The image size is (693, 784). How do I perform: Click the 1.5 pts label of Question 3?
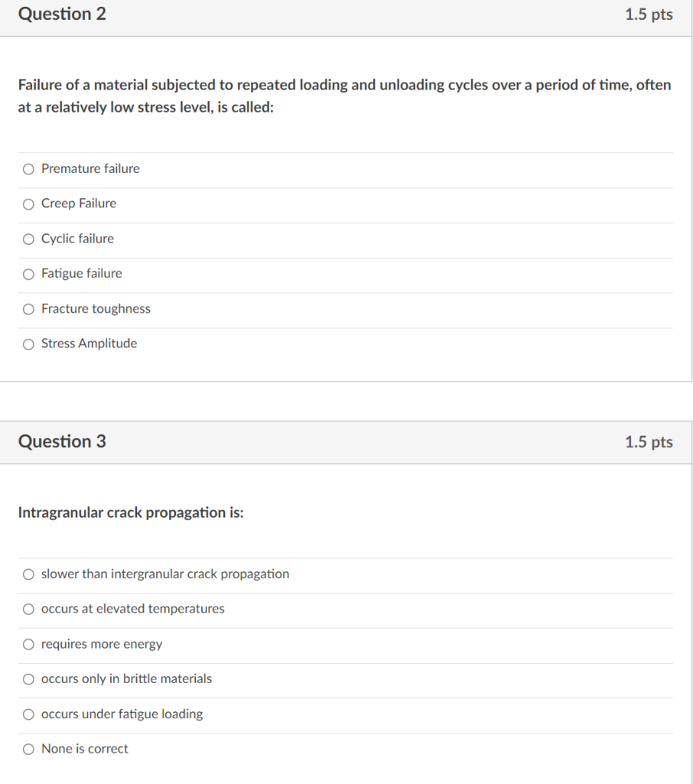click(649, 442)
